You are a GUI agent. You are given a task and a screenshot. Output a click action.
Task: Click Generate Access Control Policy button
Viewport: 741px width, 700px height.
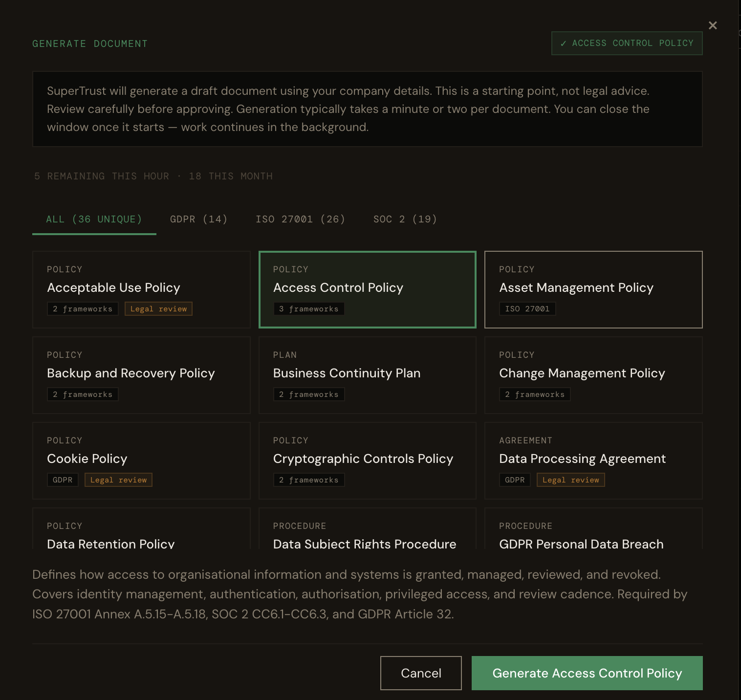point(587,673)
